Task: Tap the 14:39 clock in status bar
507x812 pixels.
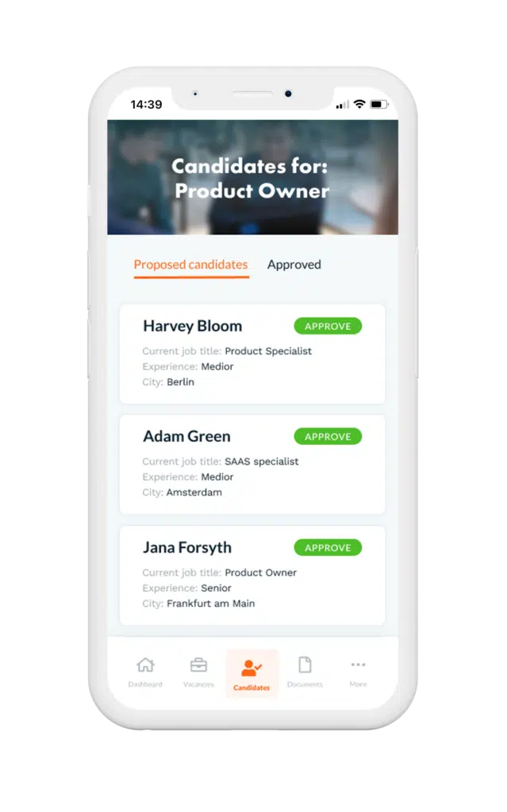Action: [x=146, y=105]
